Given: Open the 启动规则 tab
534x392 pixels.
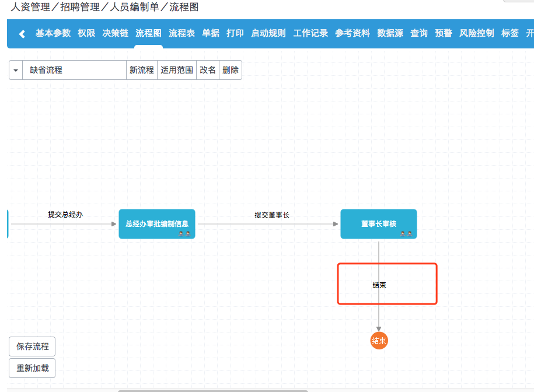Looking at the screenshot, I should pyautogui.click(x=268, y=33).
